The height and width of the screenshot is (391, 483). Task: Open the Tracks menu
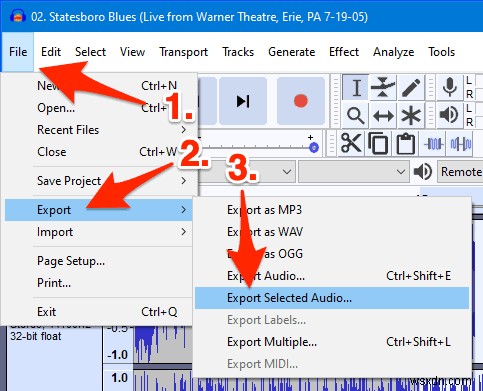pyautogui.click(x=238, y=52)
